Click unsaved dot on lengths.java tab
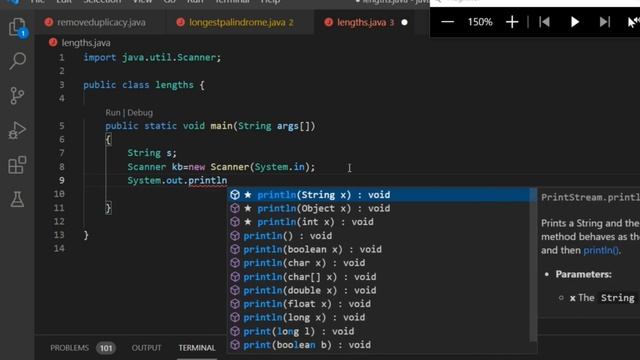Viewport: 640px width, 360px height. coord(404,22)
